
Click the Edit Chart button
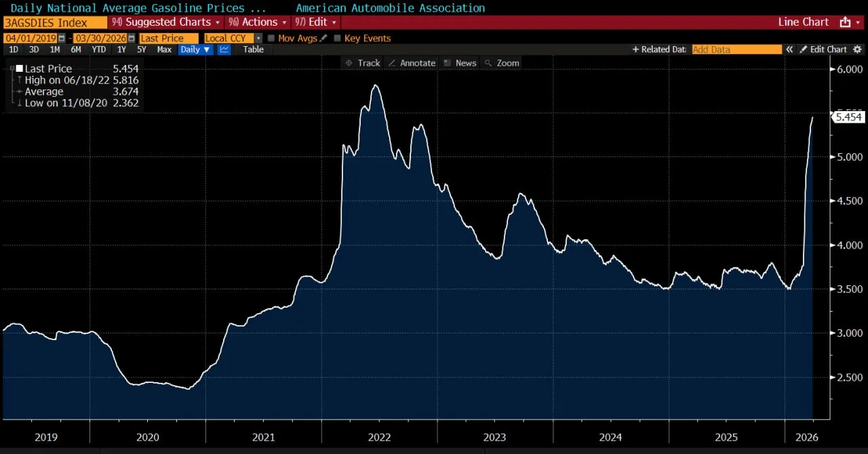[823, 49]
